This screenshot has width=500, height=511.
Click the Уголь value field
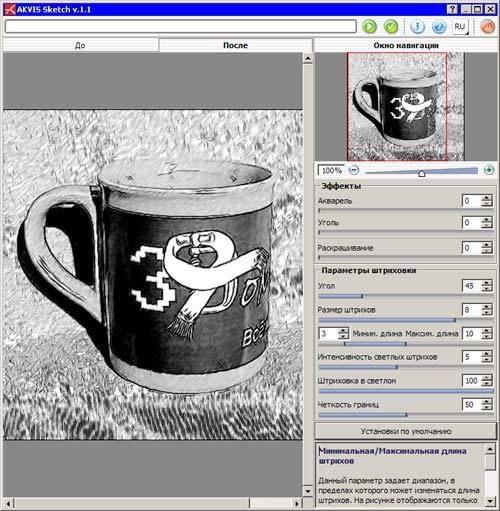(471, 222)
